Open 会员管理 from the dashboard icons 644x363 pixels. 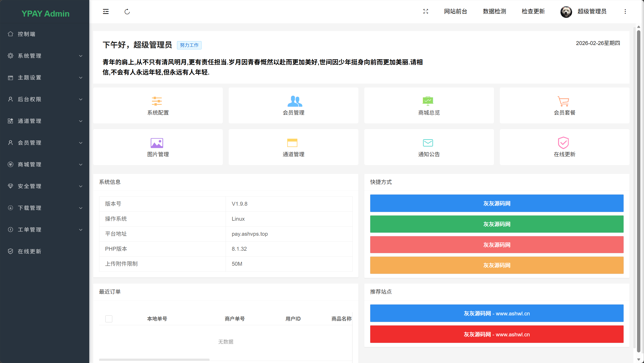pyautogui.click(x=293, y=105)
